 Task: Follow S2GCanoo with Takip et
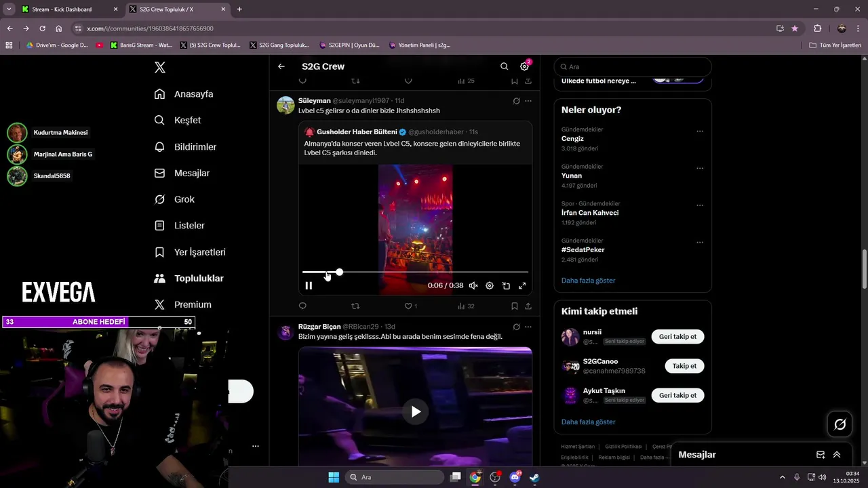click(x=684, y=366)
